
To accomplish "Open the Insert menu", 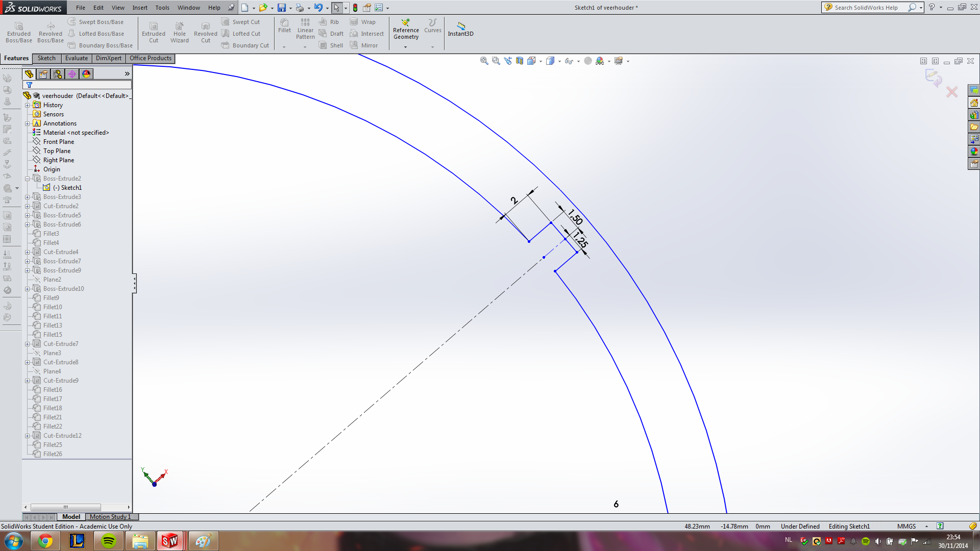I will pyautogui.click(x=140, y=8).
